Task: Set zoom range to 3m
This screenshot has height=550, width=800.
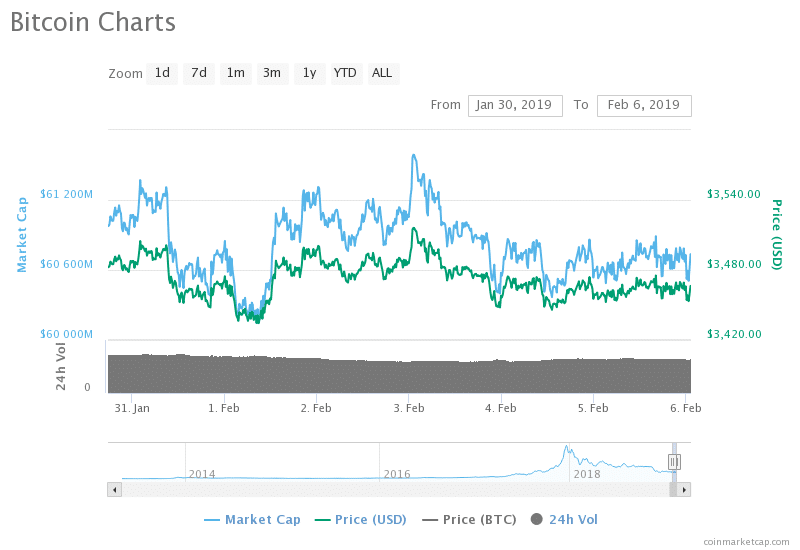Action: point(272,73)
